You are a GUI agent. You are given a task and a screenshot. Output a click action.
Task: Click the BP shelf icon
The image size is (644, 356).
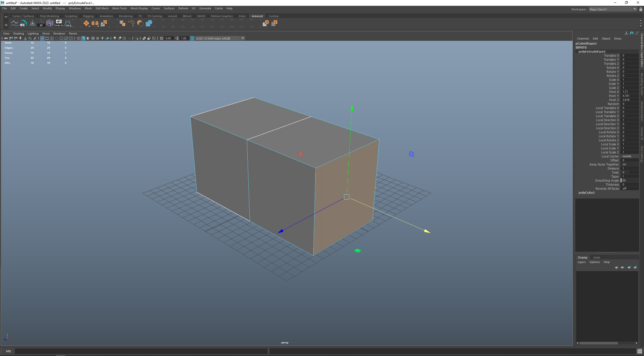[x=41, y=23]
